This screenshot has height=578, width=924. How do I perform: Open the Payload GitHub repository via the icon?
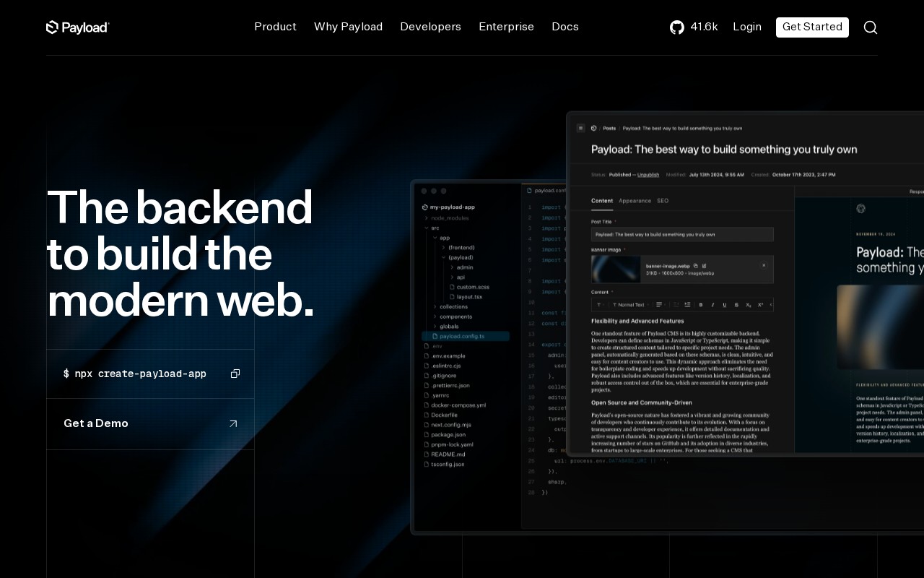click(677, 27)
